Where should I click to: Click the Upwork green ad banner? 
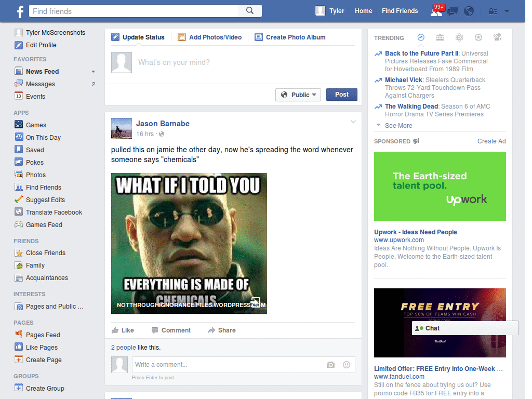coord(440,187)
